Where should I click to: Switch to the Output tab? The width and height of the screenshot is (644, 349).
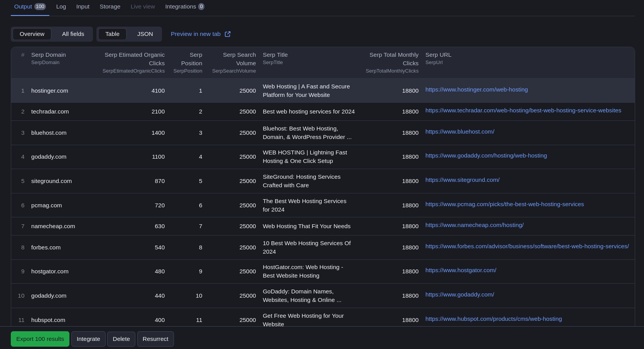[30, 7]
